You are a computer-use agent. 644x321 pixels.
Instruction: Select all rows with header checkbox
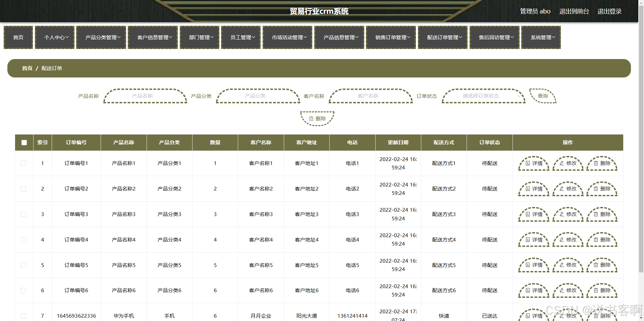24,143
